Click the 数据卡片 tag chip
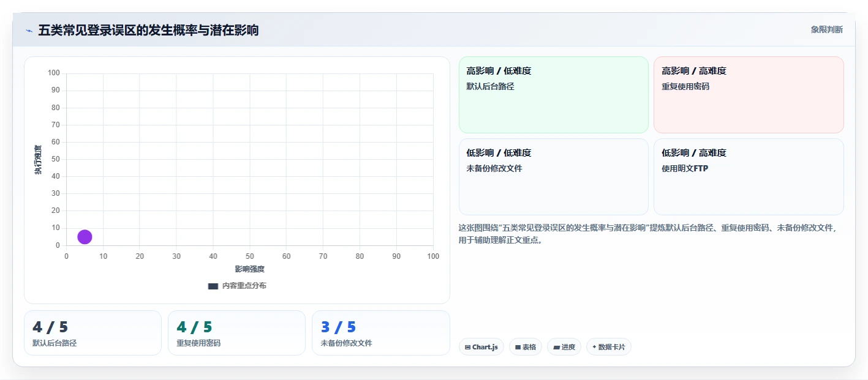 (x=609, y=347)
